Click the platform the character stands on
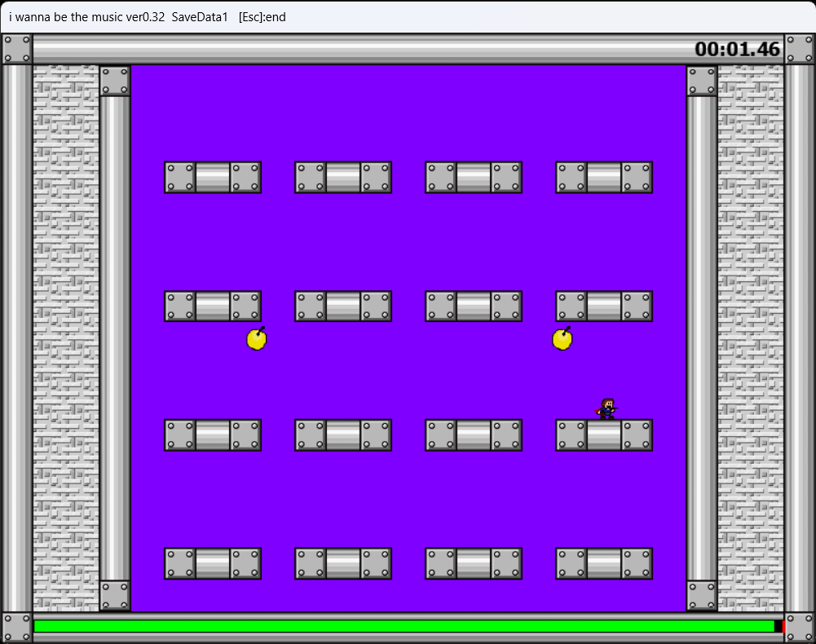 pos(604,435)
